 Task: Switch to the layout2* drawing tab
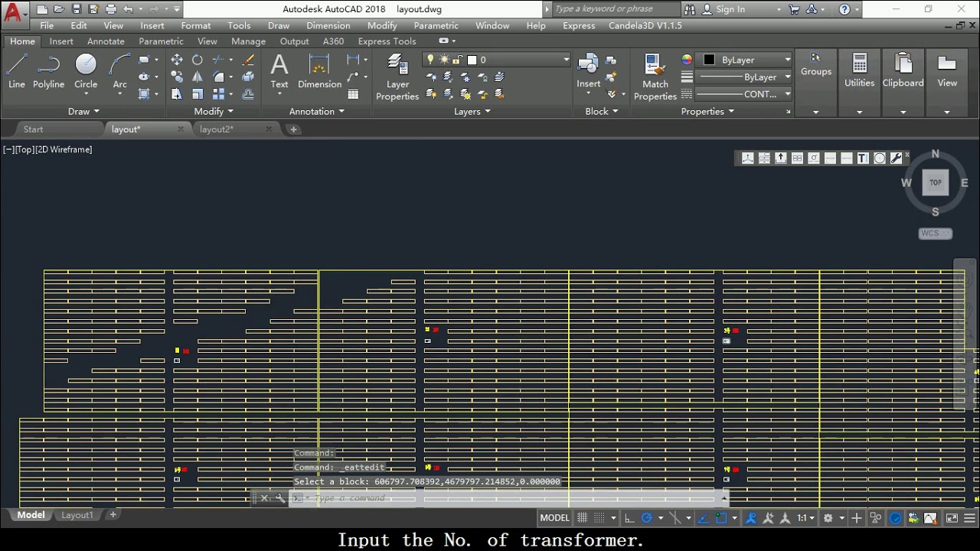coord(217,129)
